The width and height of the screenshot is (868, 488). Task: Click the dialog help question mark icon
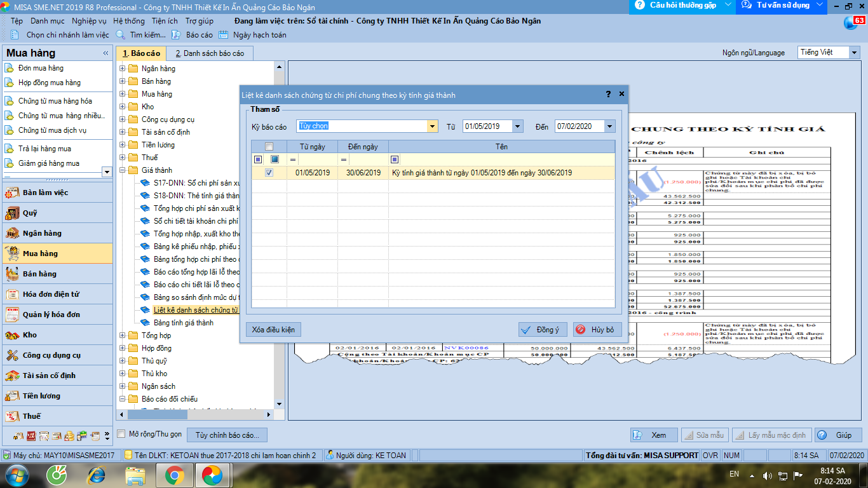pos(608,94)
